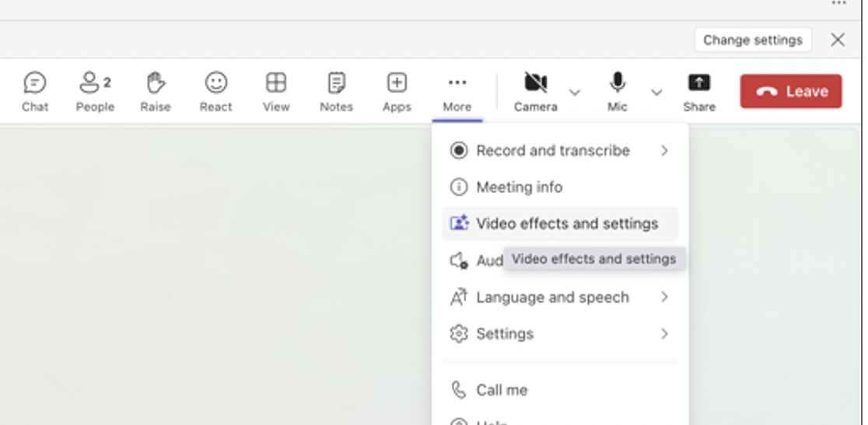Raise your hand in meeting
The image size is (868, 425).
pos(156,91)
